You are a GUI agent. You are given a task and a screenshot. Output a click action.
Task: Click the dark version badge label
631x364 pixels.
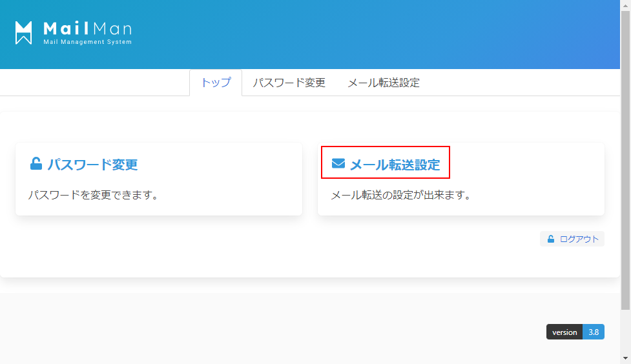tap(564, 332)
